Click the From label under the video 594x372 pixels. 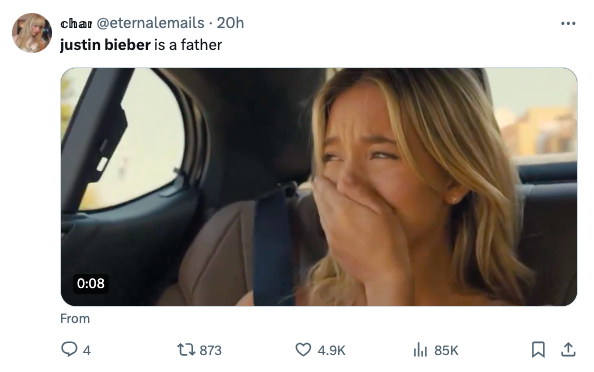(75, 319)
